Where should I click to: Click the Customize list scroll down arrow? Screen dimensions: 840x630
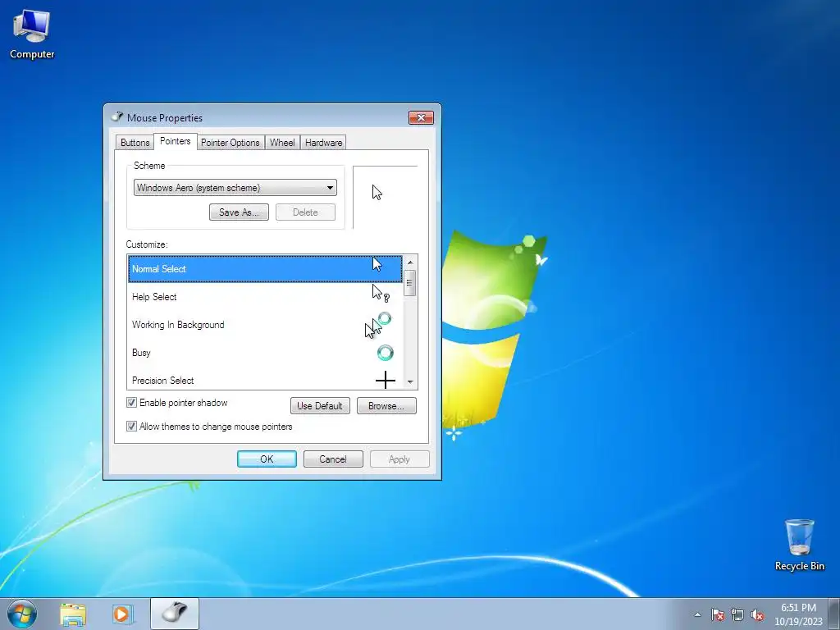pos(410,381)
